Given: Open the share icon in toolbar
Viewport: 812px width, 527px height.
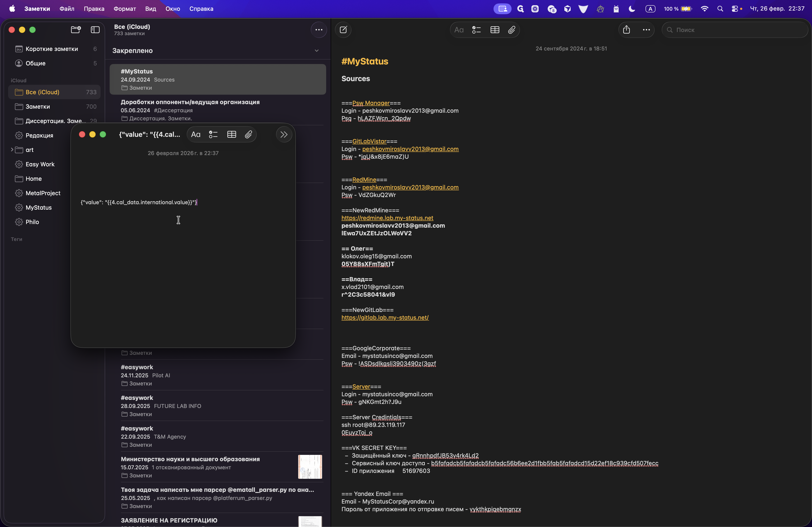Looking at the screenshot, I should click(626, 30).
